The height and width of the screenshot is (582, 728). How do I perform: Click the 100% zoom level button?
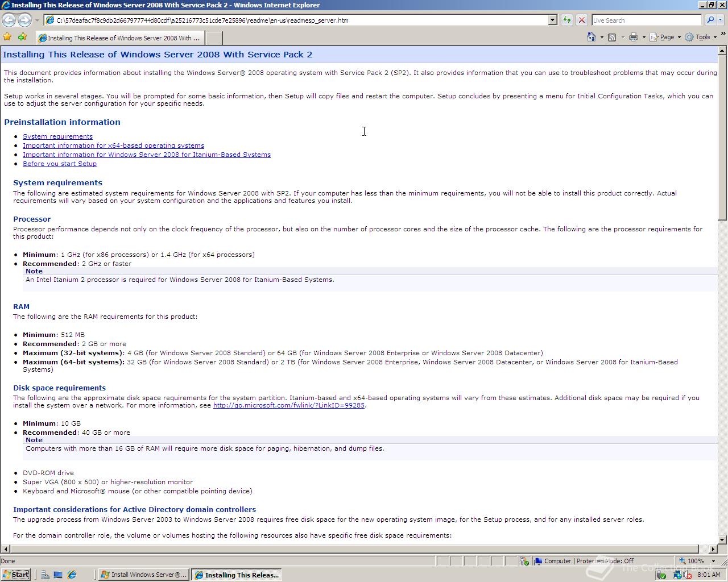[x=692, y=561]
